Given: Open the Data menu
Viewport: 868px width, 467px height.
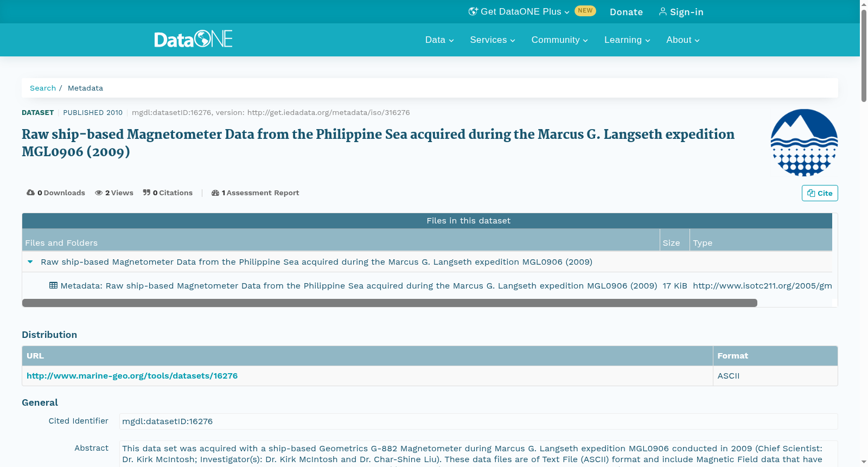Looking at the screenshot, I should click(x=439, y=40).
